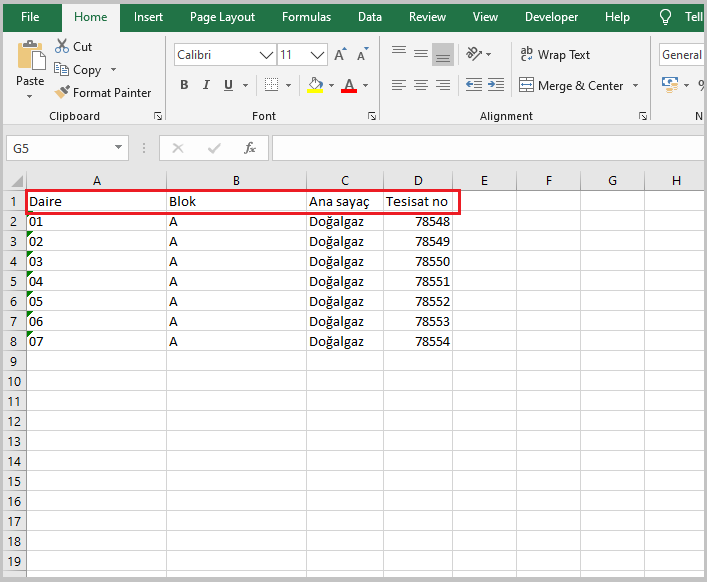The height and width of the screenshot is (582, 707).
Task: Switch to the Developer tab
Action: pyautogui.click(x=551, y=17)
